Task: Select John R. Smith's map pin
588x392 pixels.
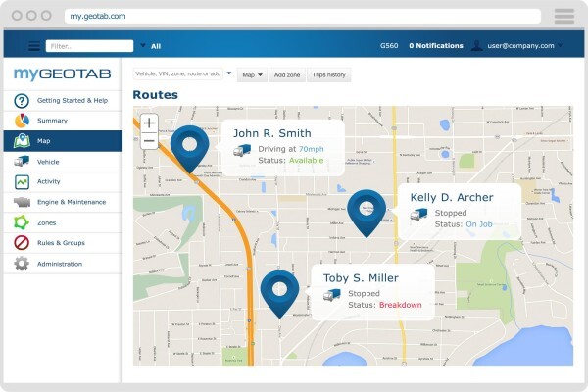Action: 189,149
